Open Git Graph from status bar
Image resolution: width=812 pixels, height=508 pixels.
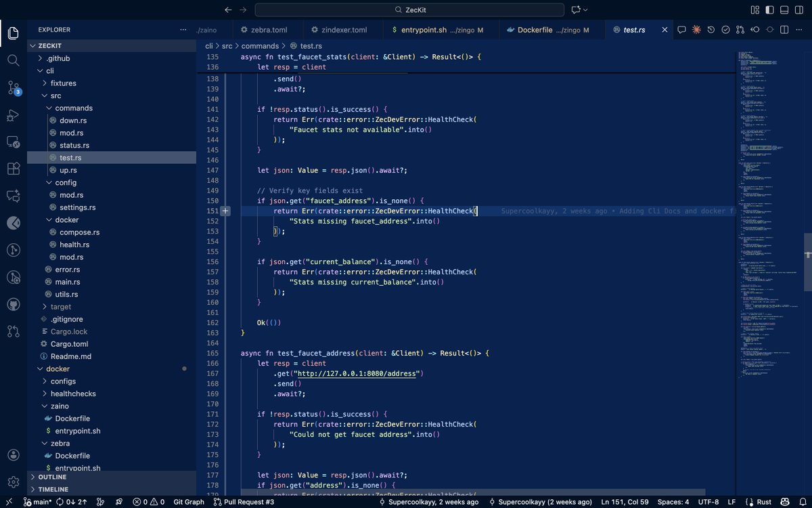pos(189,502)
